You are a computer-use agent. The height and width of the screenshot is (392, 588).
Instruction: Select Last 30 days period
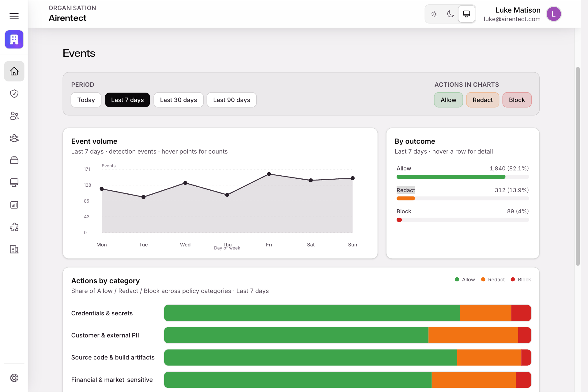click(x=178, y=100)
